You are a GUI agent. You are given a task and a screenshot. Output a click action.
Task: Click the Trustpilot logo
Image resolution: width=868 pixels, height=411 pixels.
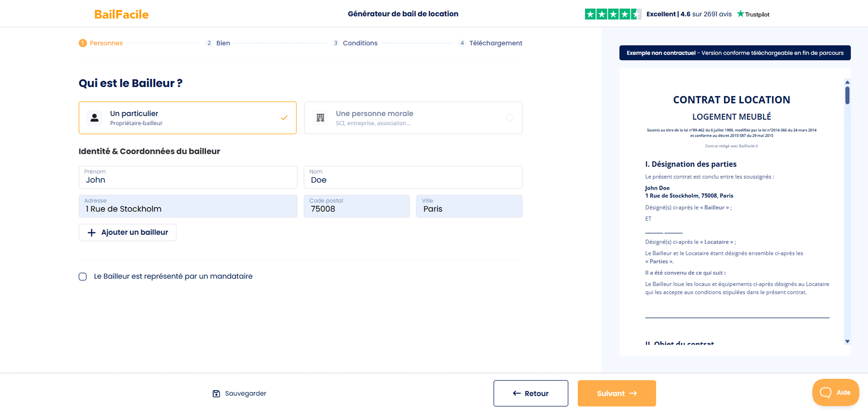[753, 14]
